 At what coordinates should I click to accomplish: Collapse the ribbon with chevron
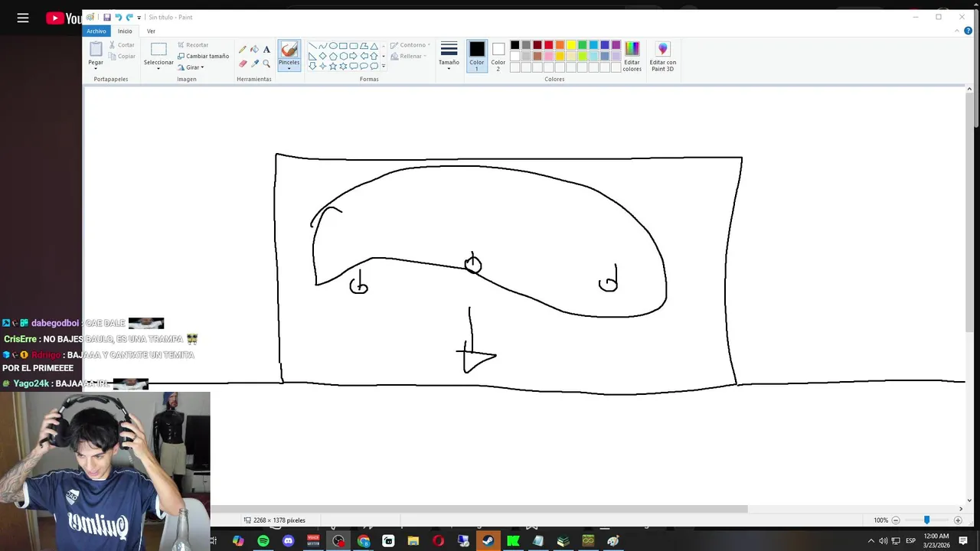958,31
